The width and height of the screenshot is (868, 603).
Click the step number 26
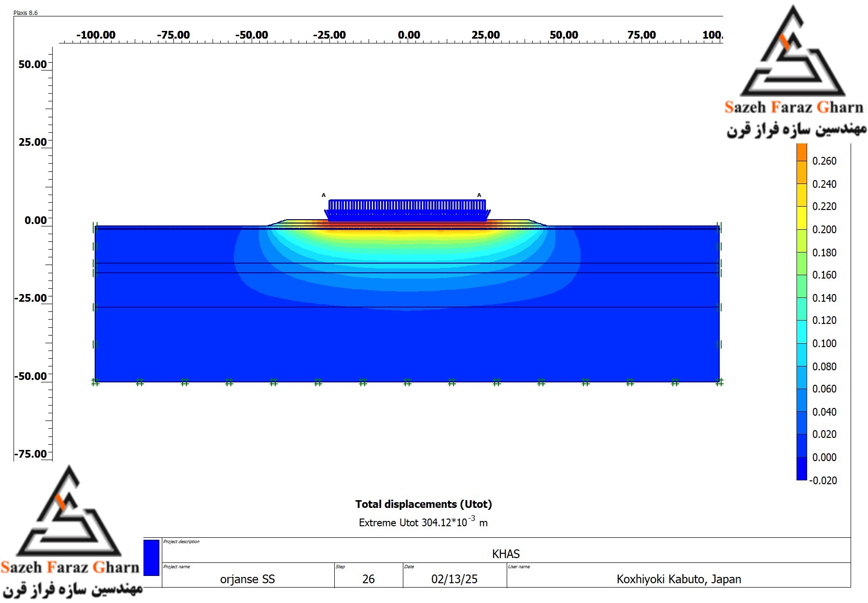[x=369, y=579]
